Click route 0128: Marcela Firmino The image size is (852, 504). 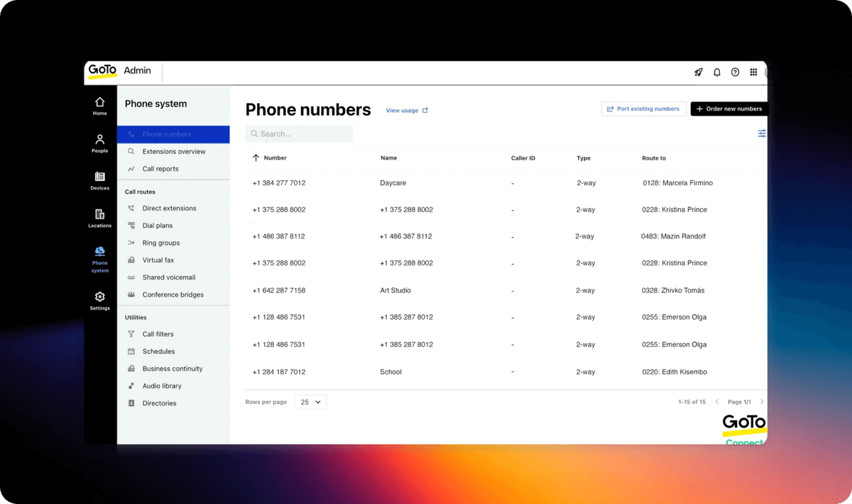point(678,183)
